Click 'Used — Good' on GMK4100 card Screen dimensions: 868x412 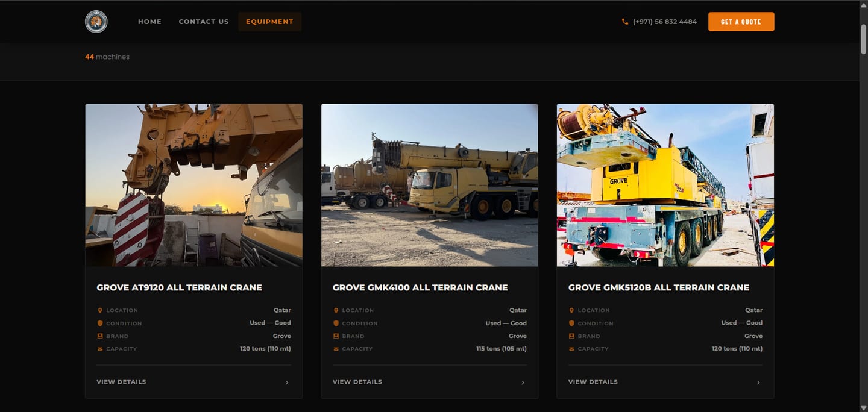click(x=506, y=323)
